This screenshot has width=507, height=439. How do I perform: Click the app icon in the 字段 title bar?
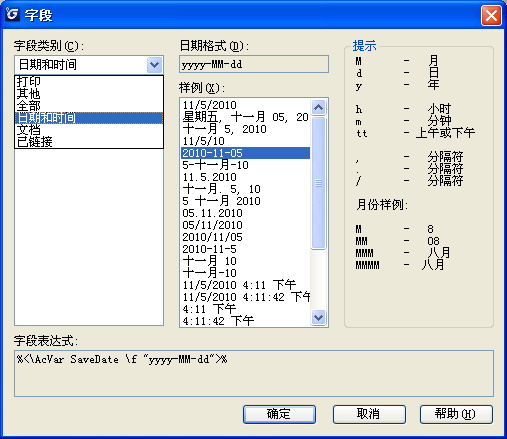[x=12, y=14]
